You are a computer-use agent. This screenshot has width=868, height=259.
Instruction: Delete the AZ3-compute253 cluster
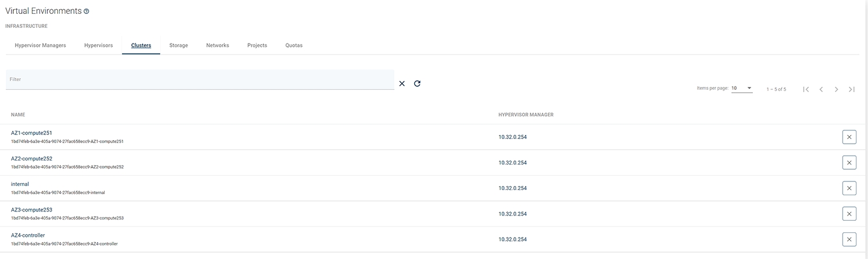pyautogui.click(x=849, y=214)
